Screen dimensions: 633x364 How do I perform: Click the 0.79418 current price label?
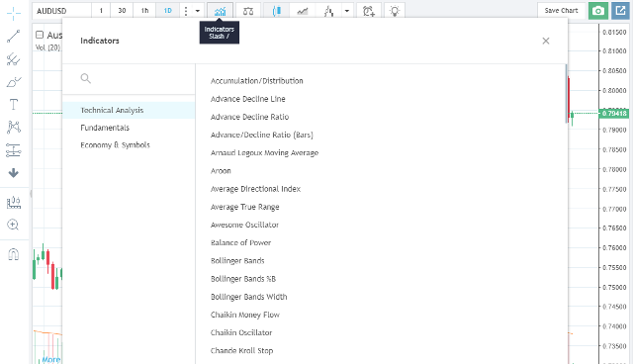614,114
